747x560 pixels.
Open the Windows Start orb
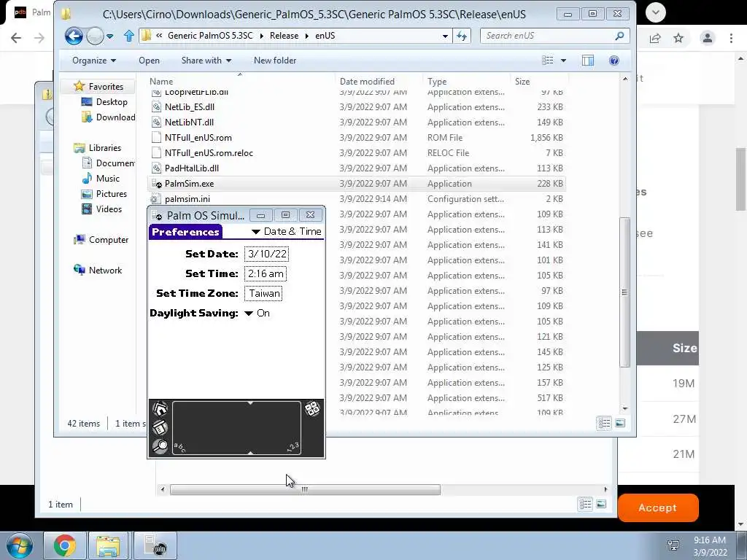[19, 545]
